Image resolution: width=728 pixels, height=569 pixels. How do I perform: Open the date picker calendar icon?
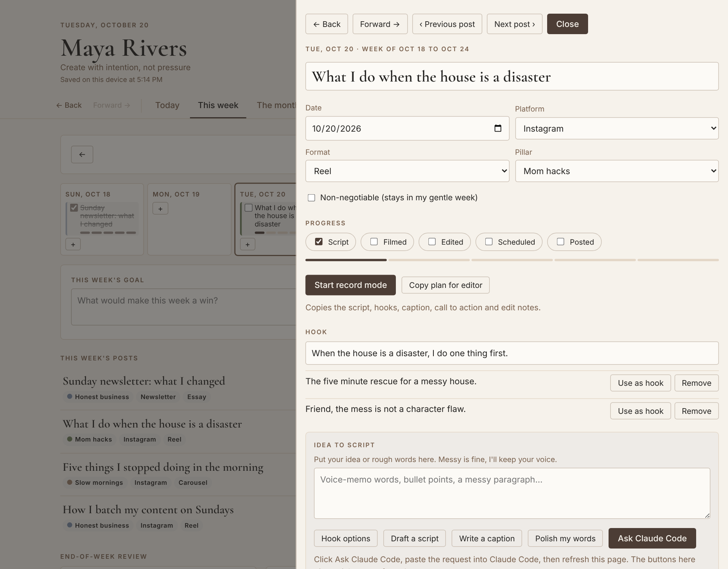497,128
